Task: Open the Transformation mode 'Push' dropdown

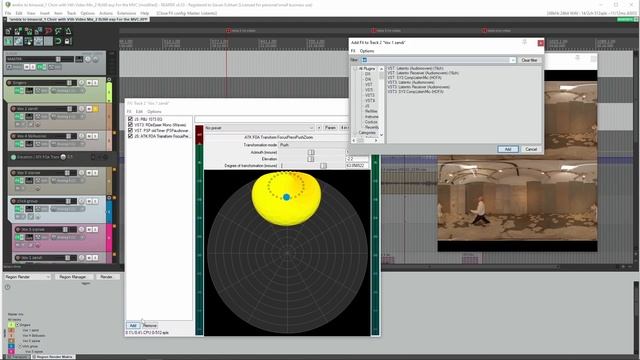Action: click(313, 145)
